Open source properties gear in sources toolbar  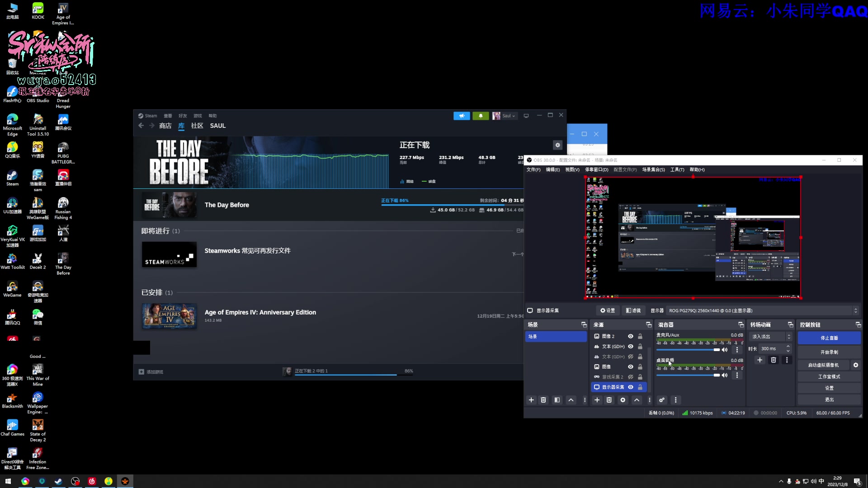pos(623,400)
